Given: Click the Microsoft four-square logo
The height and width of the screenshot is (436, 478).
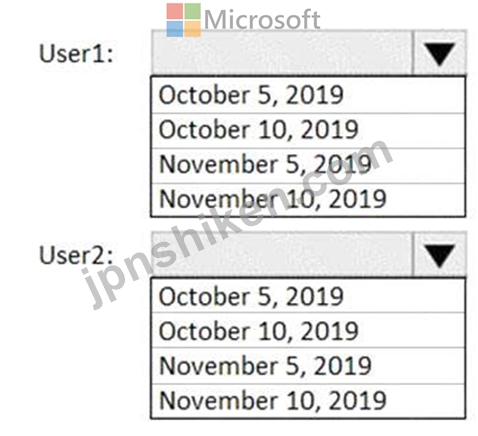Looking at the screenshot, I should (184, 20).
